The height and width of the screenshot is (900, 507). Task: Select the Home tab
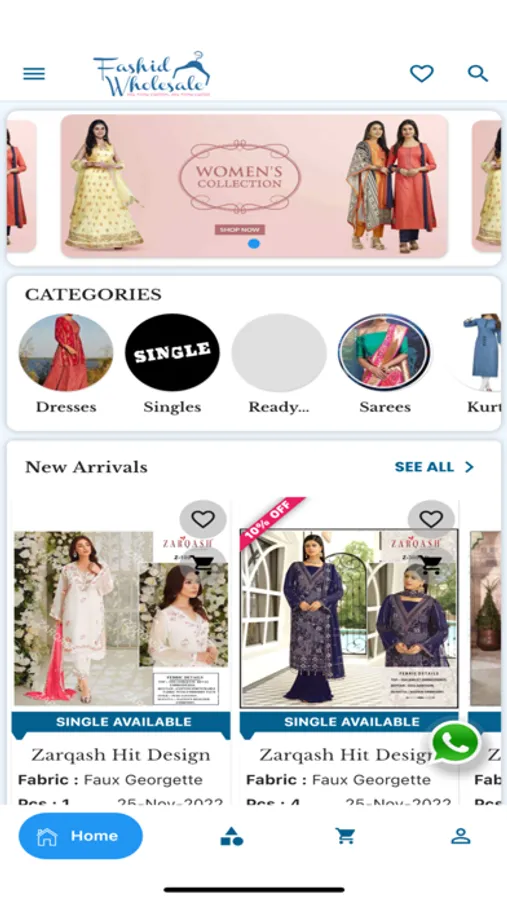[81, 836]
